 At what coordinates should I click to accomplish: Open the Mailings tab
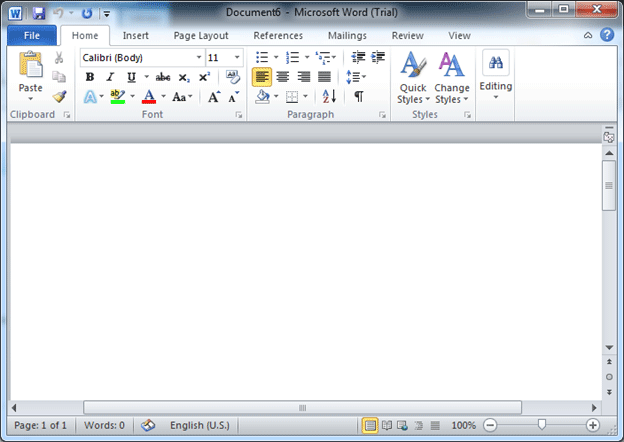point(347,35)
